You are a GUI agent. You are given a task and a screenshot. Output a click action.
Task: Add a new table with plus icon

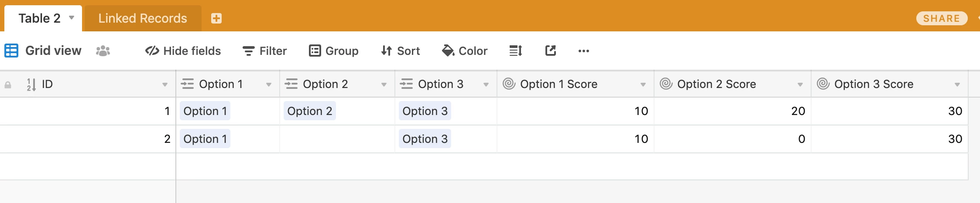click(x=216, y=18)
